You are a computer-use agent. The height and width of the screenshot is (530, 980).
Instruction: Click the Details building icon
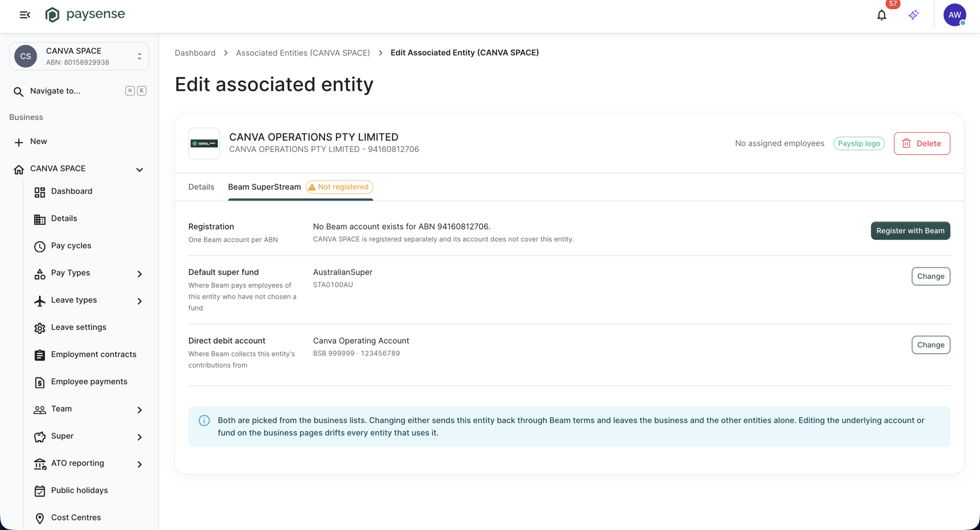pyautogui.click(x=40, y=219)
